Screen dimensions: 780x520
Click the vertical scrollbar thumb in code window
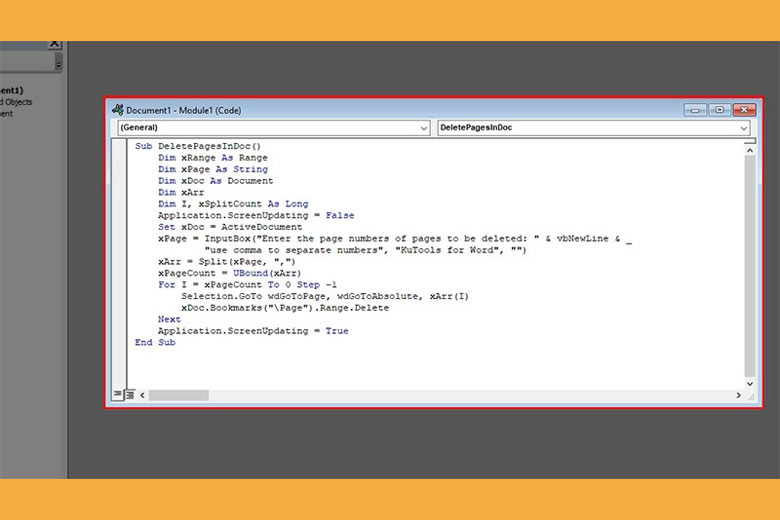[750, 266]
